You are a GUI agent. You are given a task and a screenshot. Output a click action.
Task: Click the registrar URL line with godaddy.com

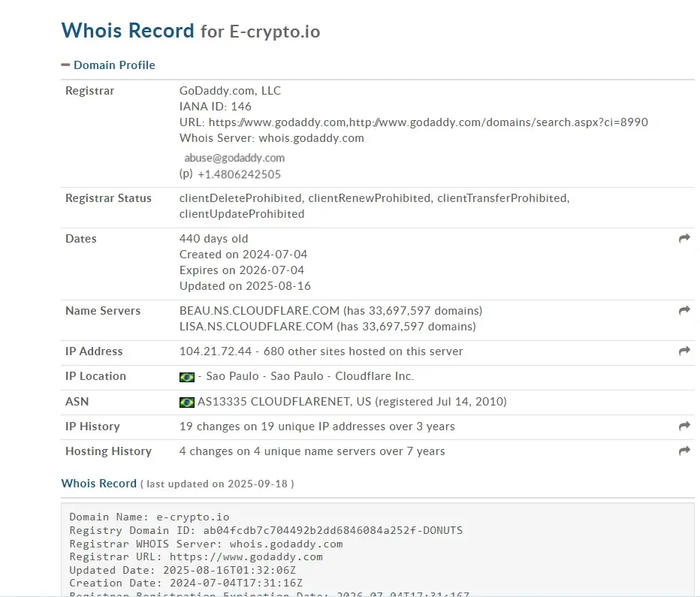click(x=414, y=122)
